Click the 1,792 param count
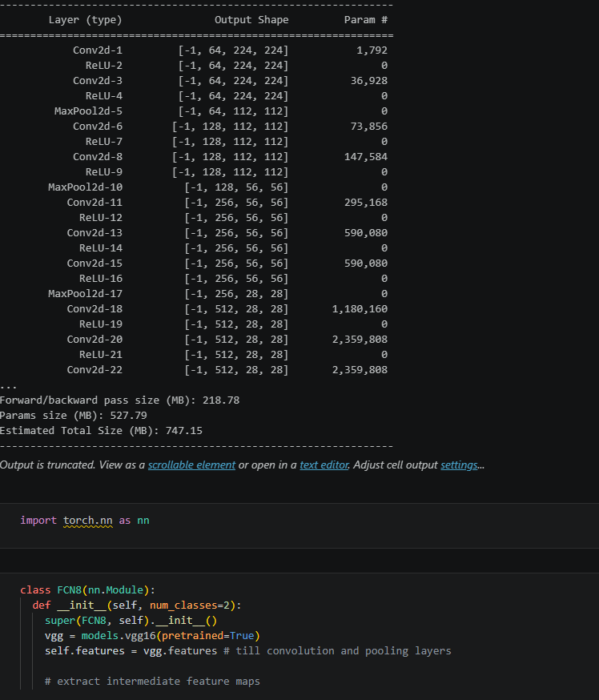The width and height of the screenshot is (599, 700). coord(372,50)
